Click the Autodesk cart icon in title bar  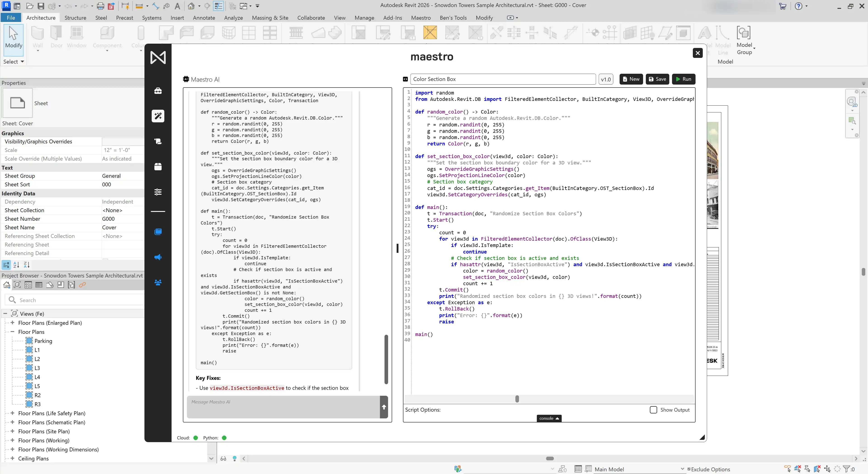782,6
